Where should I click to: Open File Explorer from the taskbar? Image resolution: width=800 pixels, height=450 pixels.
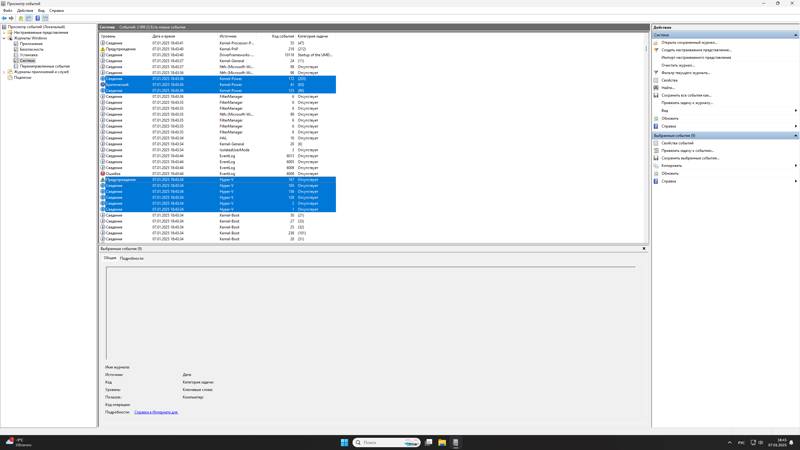(442, 442)
